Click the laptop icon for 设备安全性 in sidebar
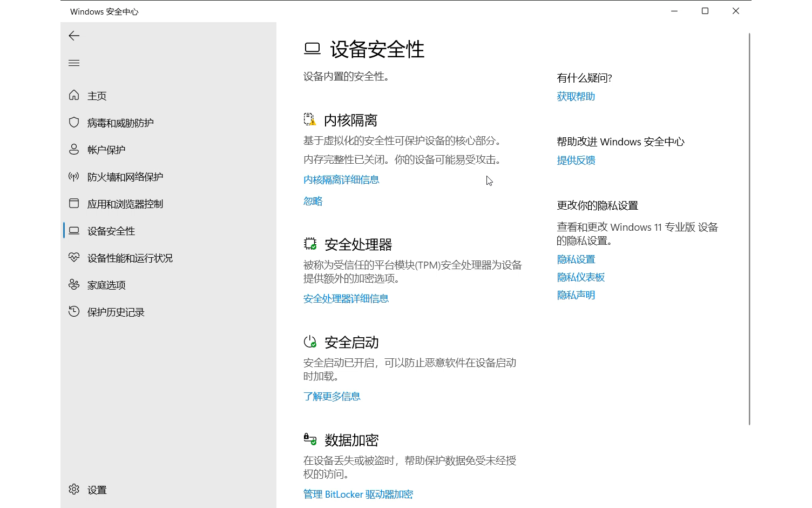The width and height of the screenshot is (812, 508). coord(74,230)
